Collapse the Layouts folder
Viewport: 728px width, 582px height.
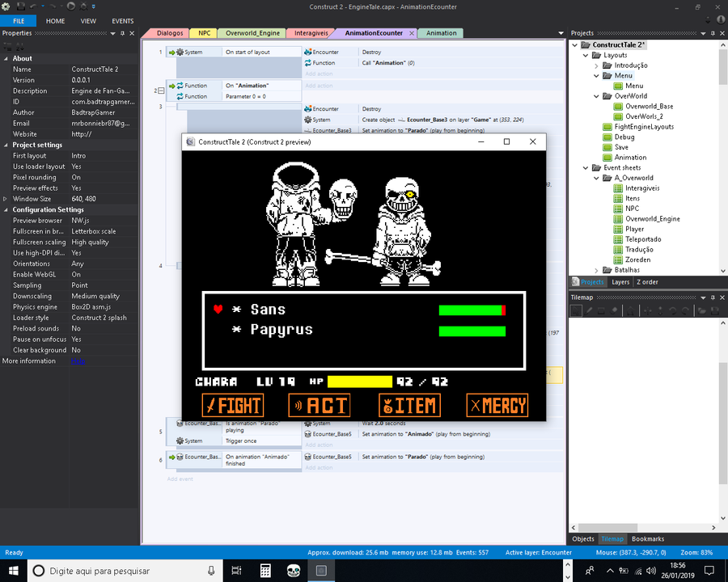point(586,55)
